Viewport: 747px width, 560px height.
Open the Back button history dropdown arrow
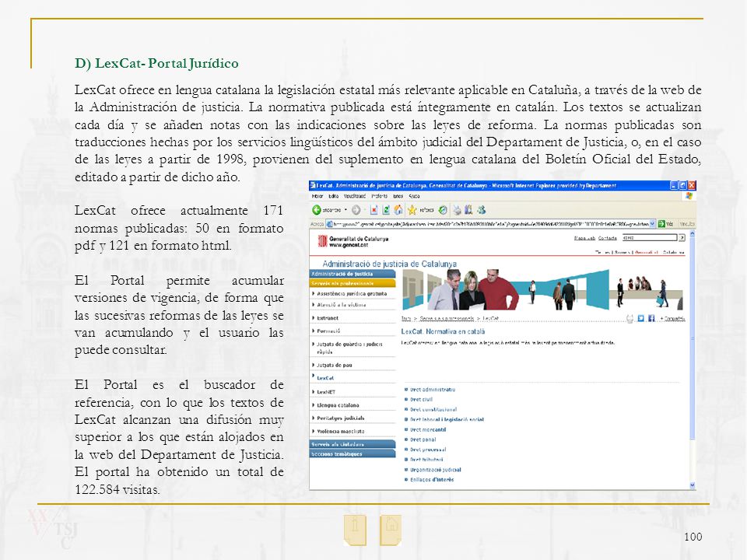(x=345, y=210)
